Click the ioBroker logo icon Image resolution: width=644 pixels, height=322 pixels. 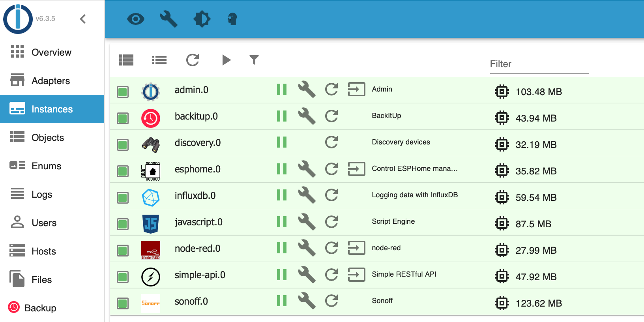[18, 19]
